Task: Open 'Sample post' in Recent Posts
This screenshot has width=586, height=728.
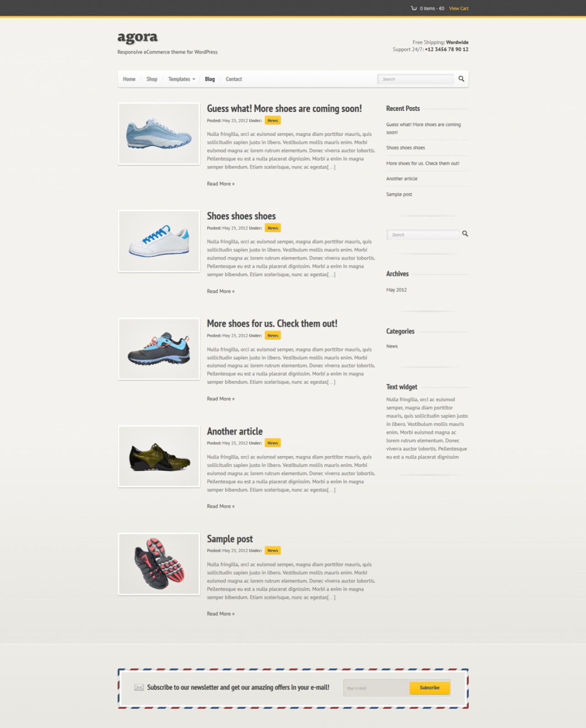Action: coord(399,195)
